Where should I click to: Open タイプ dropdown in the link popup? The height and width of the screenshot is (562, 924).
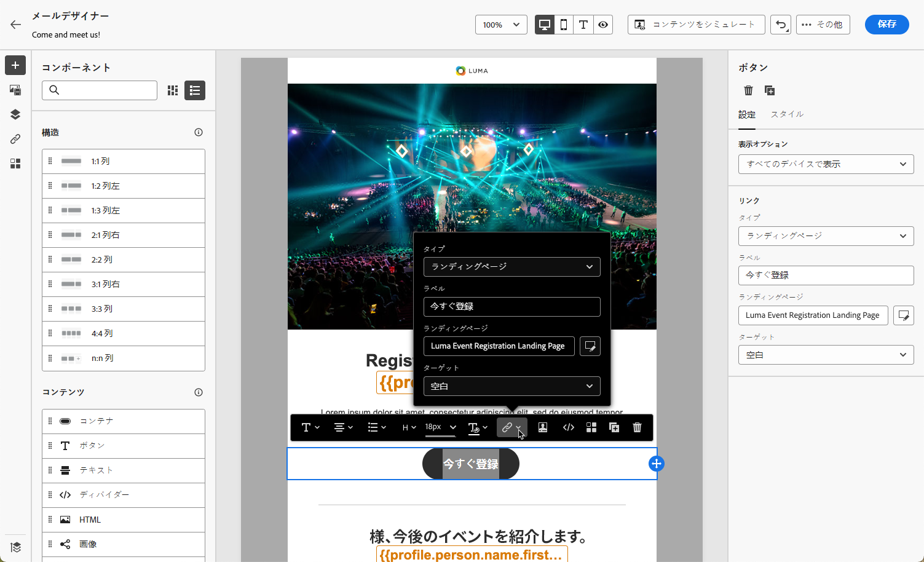(512, 267)
